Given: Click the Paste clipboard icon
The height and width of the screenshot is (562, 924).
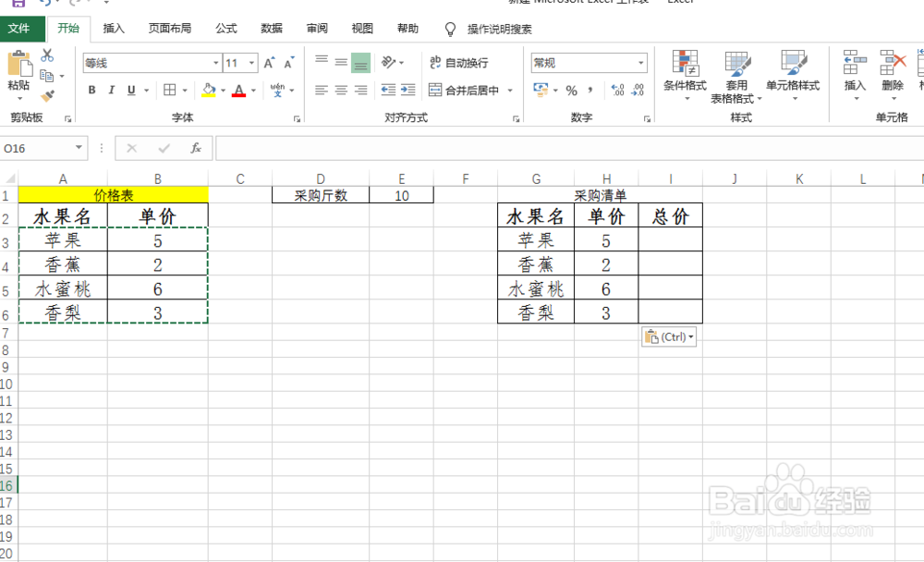Looking at the screenshot, I should tap(18, 64).
